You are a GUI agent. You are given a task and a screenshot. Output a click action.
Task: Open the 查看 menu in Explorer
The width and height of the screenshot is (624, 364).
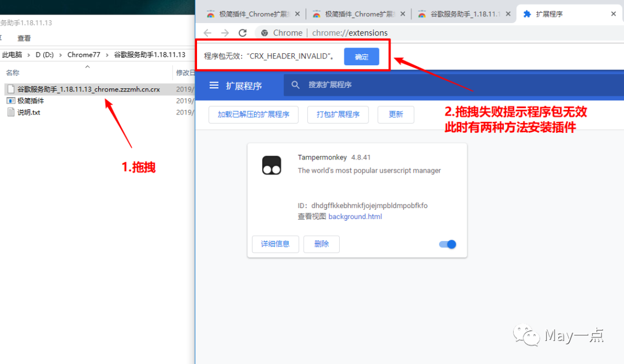pyautogui.click(x=24, y=38)
